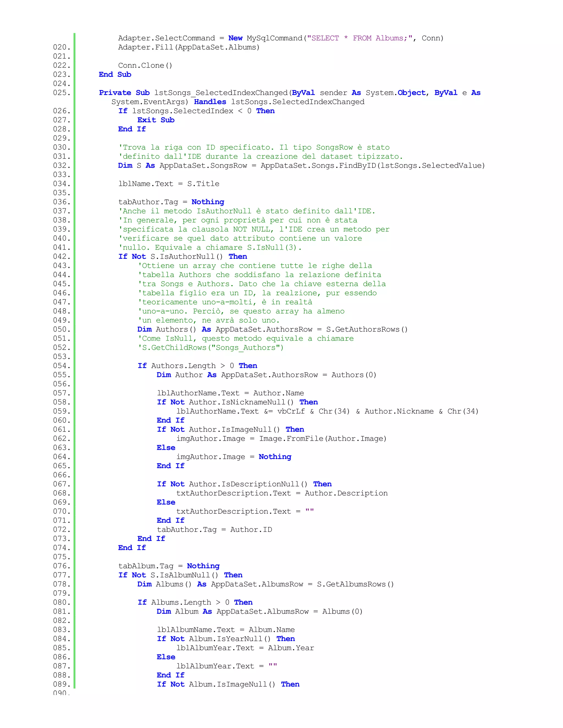
Task: Click "S.GetAuthorsRows()" on line 050
Action: click(367, 329)
